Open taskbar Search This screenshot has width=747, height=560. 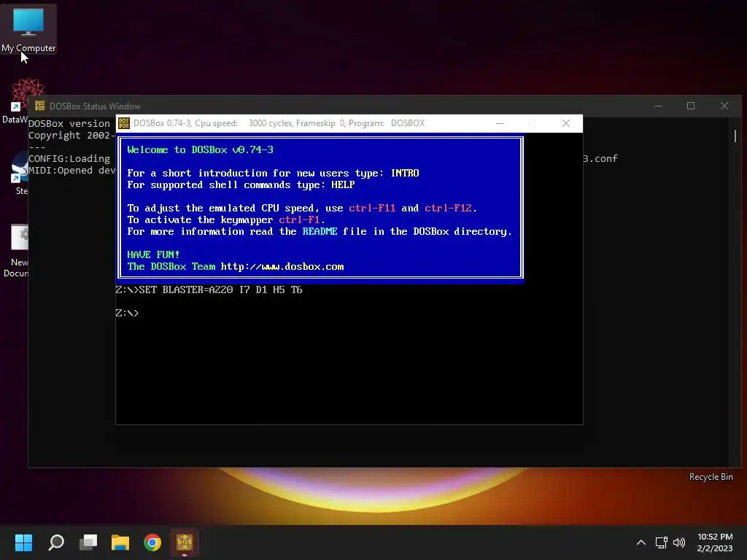[56, 542]
